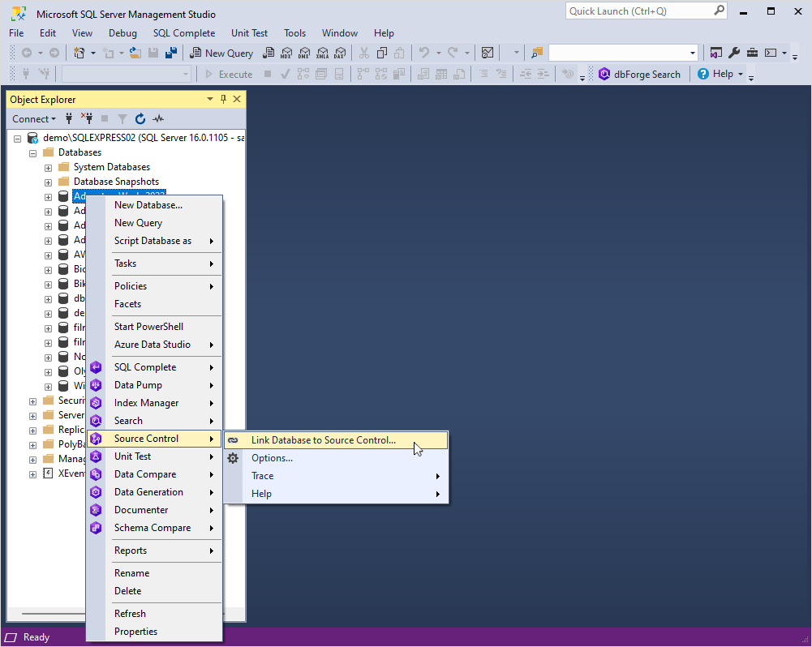812x647 pixels.
Task: Click the Activity Monitor chart toolbar icon
Action: click(488, 53)
